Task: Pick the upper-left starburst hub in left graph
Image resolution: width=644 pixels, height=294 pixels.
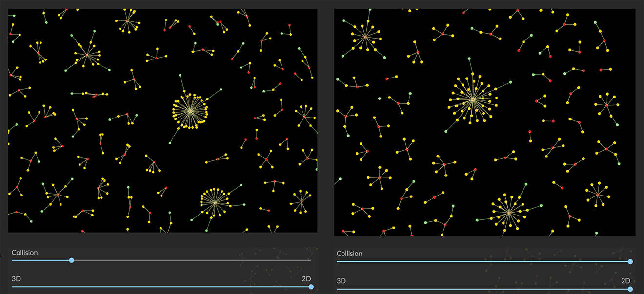Action: (87, 55)
